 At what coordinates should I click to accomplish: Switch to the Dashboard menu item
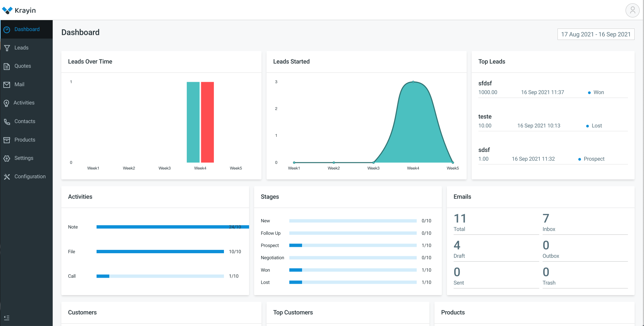tap(27, 29)
